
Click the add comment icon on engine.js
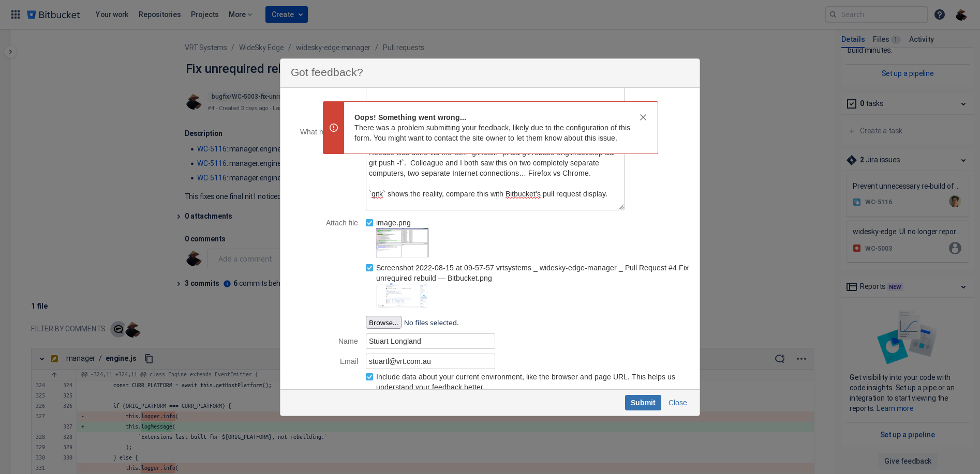[x=780, y=359]
